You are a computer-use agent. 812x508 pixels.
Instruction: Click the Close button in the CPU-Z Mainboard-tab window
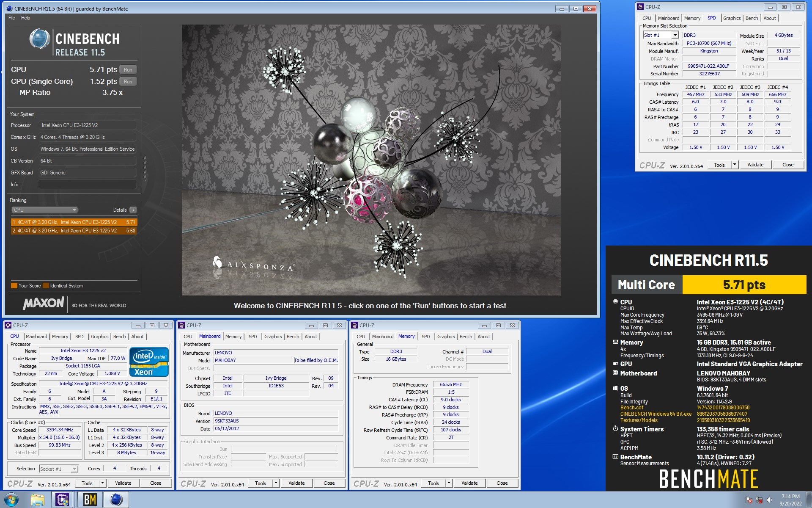point(329,483)
